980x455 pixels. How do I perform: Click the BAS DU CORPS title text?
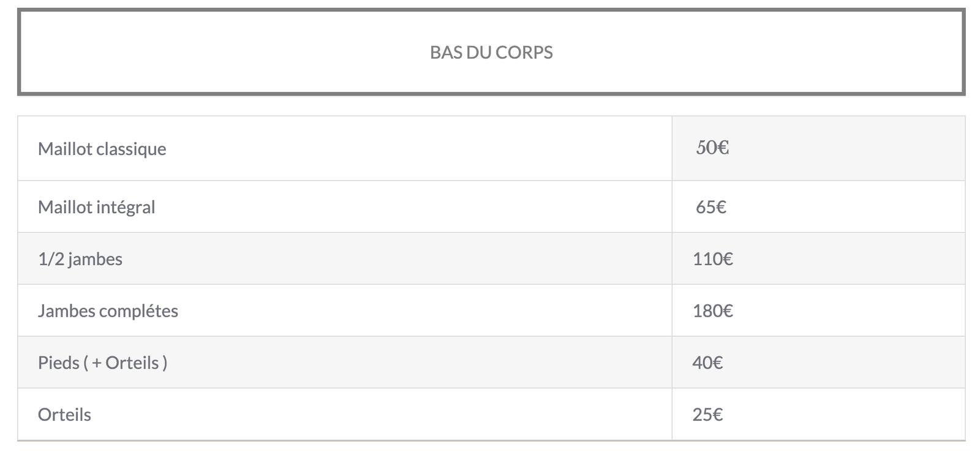pyautogui.click(x=491, y=52)
